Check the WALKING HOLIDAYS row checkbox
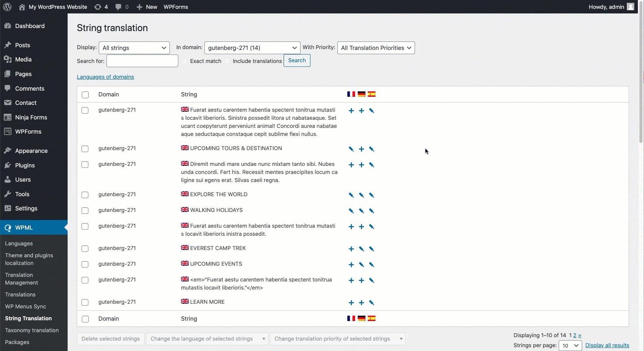The height and width of the screenshot is (351, 644). [85, 211]
